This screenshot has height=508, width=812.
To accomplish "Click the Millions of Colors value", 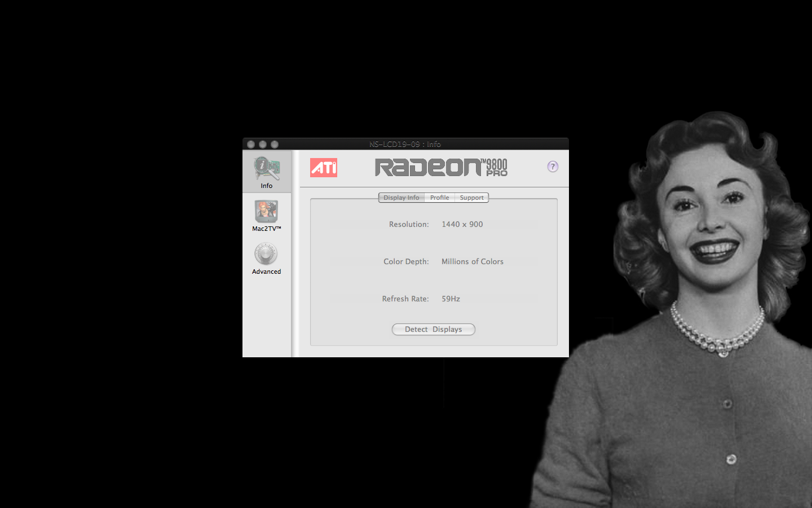I will tap(473, 261).
